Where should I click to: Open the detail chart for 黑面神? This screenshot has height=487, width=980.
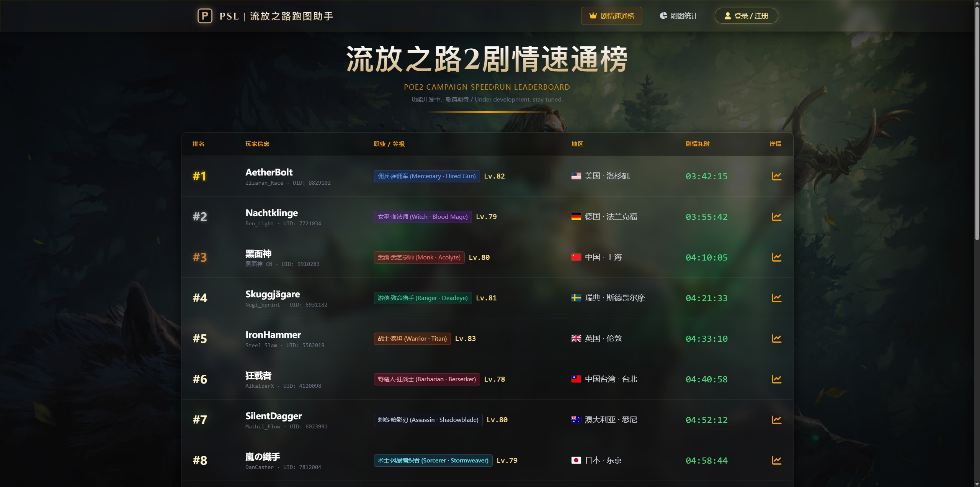click(x=777, y=257)
